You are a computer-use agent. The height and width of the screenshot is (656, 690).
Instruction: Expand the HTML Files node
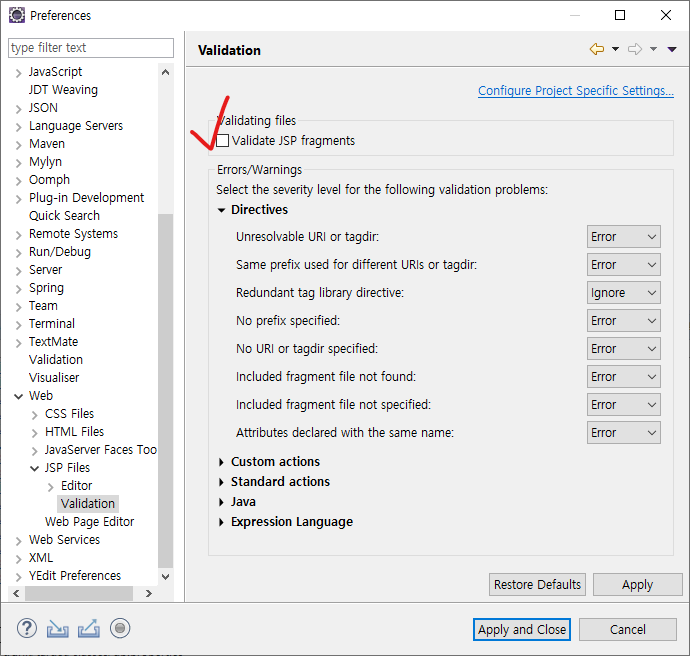point(35,433)
